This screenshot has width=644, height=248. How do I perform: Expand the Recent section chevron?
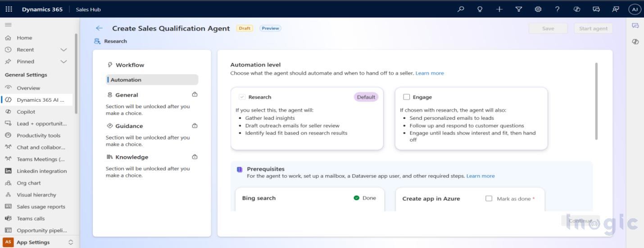(x=63, y=50)
